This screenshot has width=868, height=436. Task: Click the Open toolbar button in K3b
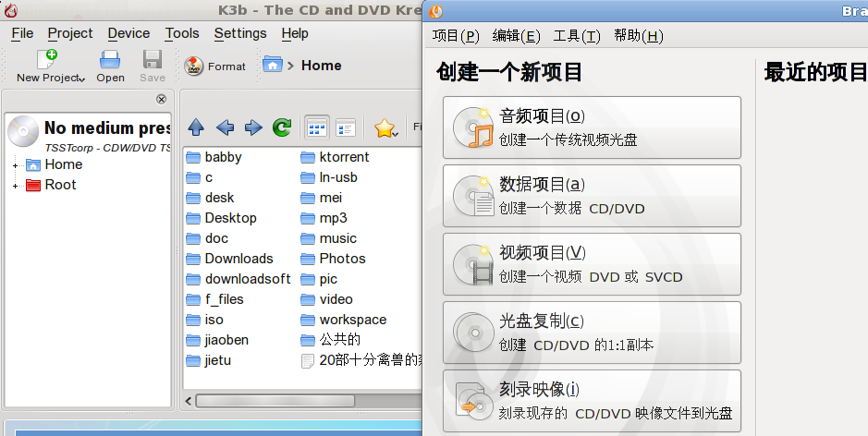coord(110,67)
